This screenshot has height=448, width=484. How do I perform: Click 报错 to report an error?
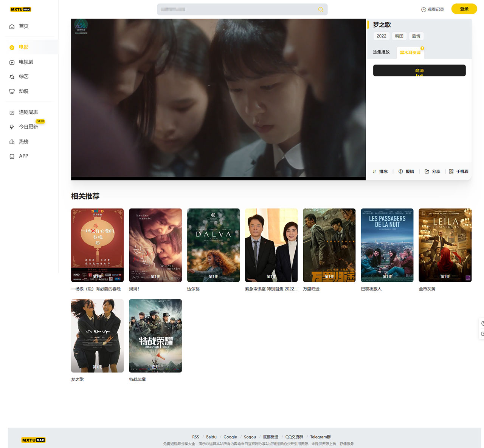tap(406, 171)
